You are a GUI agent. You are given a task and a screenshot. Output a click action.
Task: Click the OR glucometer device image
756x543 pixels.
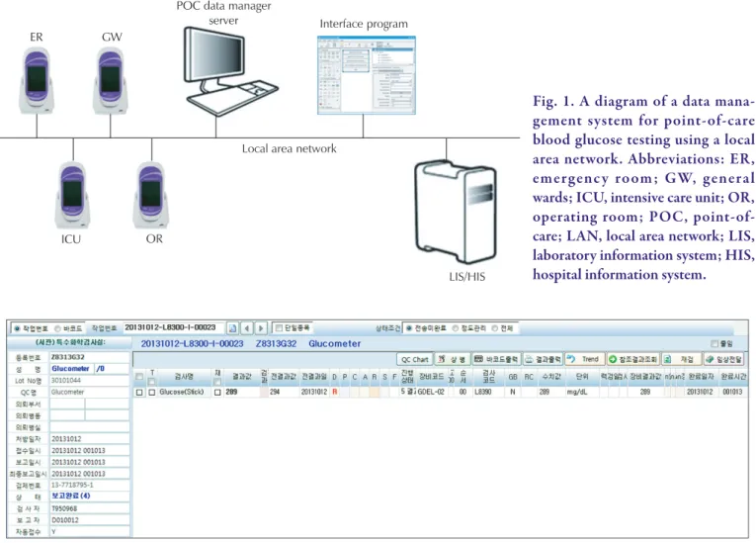tap(151, 195)
